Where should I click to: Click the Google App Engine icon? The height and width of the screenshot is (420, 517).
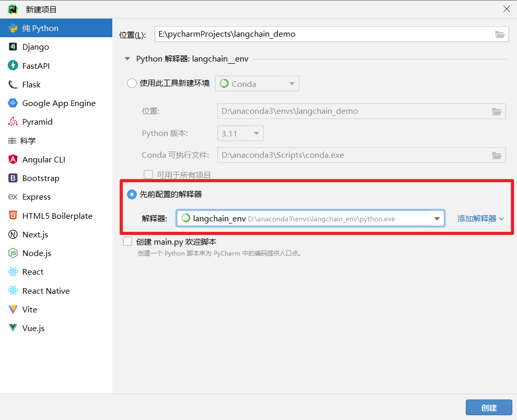[13, 103]
